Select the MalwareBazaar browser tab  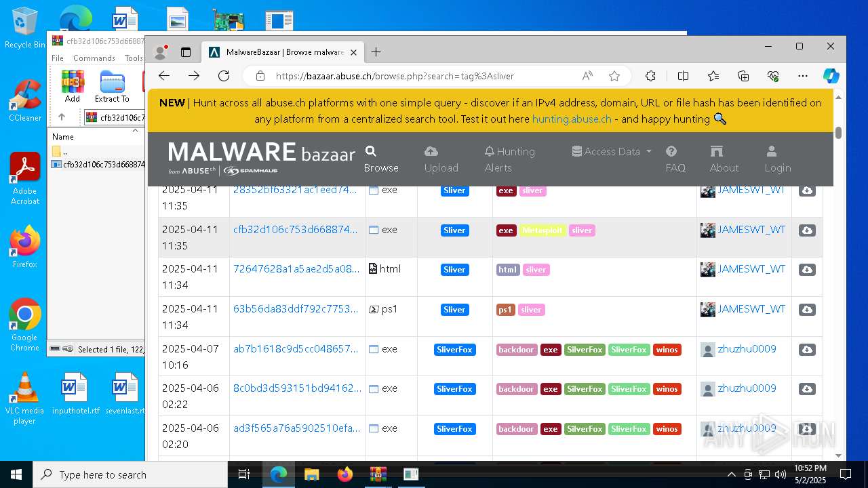click(x=284, y=52)
